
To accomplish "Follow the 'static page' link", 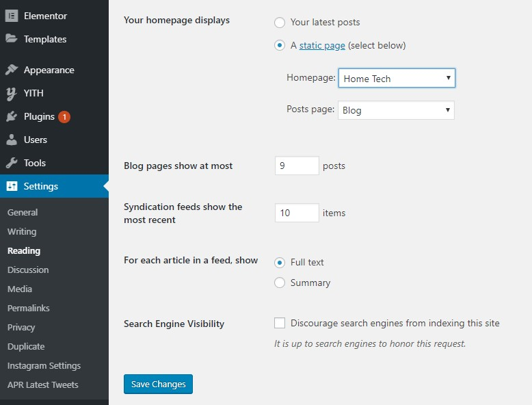I will pyautogui.click(x=322, y=45).
